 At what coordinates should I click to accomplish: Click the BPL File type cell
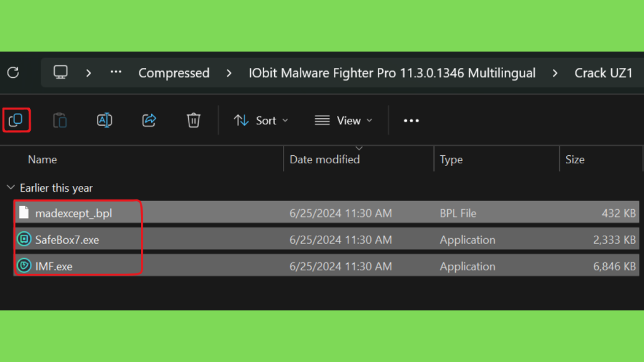(x=458, y=213)
